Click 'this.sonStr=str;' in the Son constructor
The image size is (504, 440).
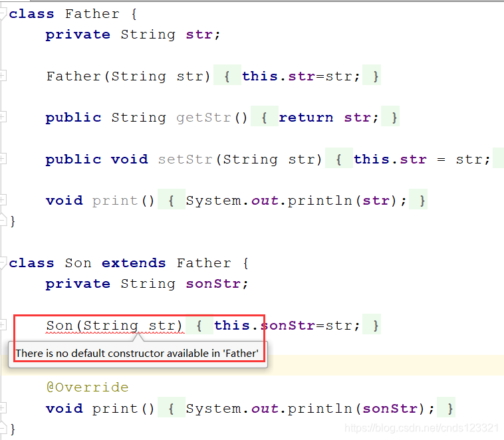[x=287, y=325]
